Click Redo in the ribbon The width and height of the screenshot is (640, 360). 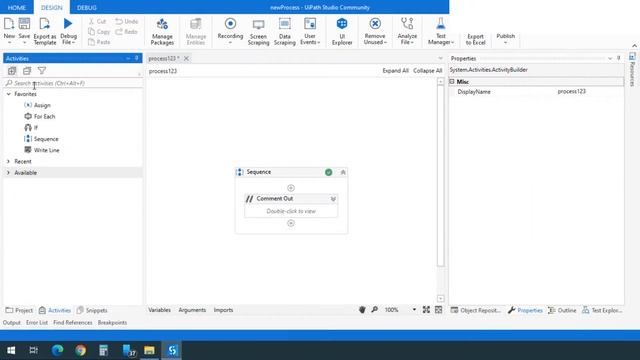126,31
